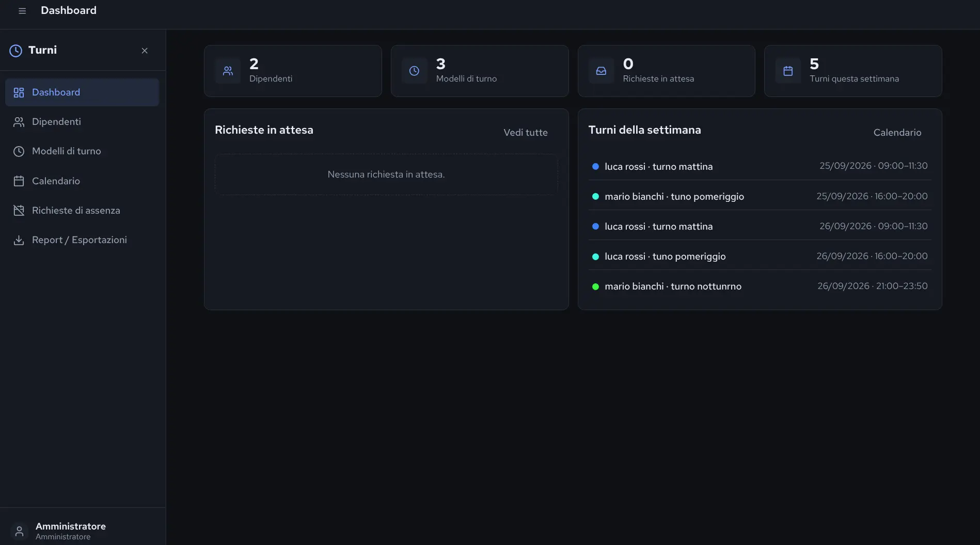Click 'Nessuna richiesta in attesa.' message

click(386, 174)
